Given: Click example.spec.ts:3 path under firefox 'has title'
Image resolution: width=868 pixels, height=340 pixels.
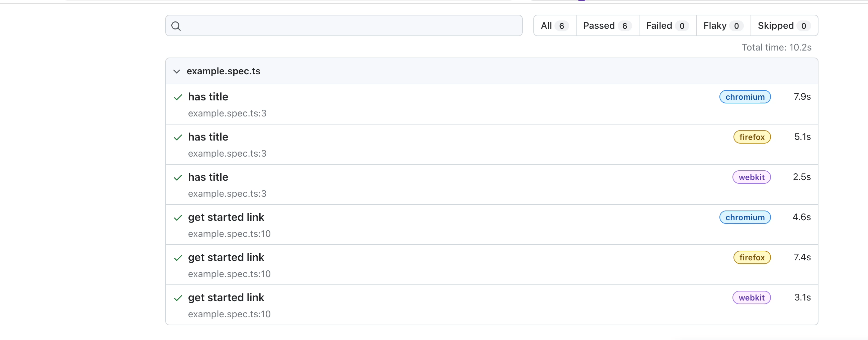Looking at the screenshot, I should pos(227,153).
